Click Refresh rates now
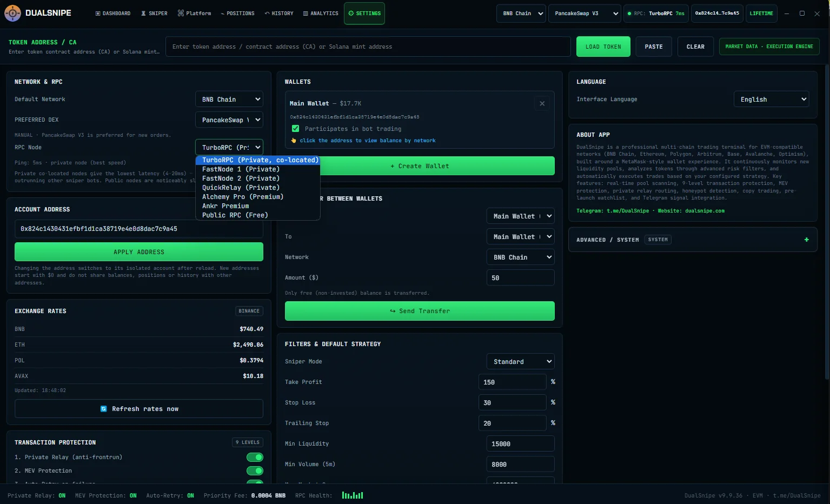This screenshot has width=830, height=504. coord(139,409)
